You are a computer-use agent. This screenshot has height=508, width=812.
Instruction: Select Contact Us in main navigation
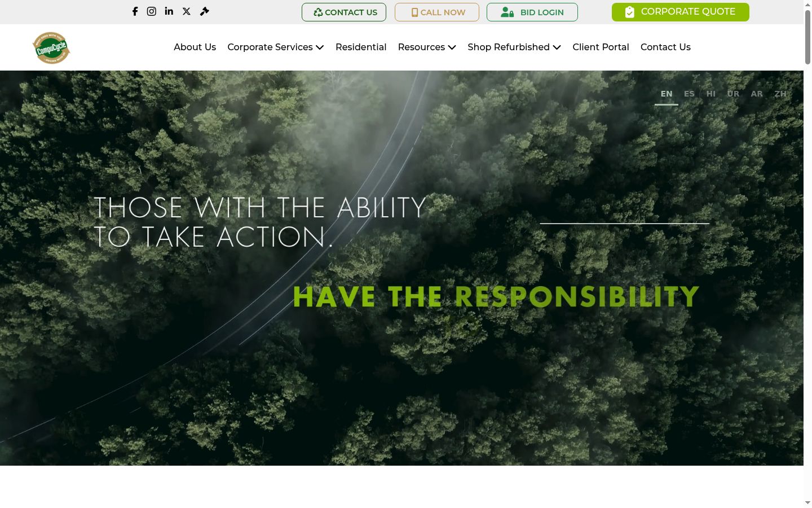665,47
